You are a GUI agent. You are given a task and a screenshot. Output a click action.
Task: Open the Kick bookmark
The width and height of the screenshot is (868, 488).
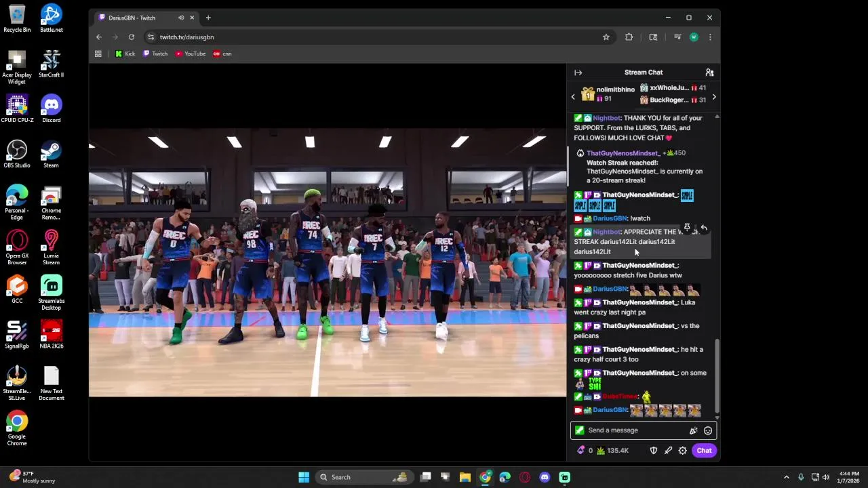125,54
